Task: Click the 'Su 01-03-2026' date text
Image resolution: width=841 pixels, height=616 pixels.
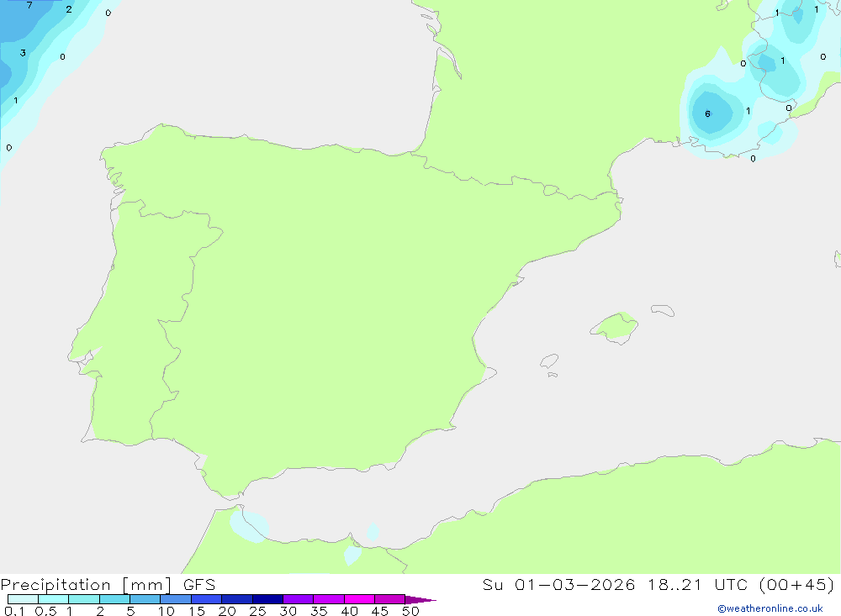Action: pos(559,585)
